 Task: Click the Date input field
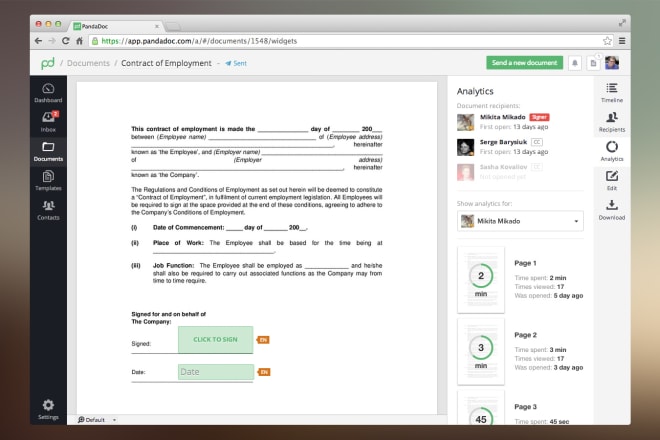point(216,372)
